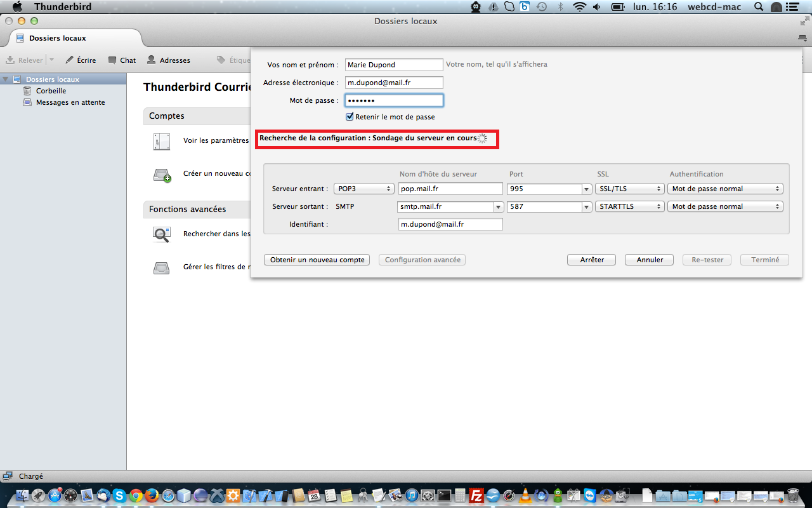
Task: Open VLC cone icon in Dock
Action: [x=525, y=495]
